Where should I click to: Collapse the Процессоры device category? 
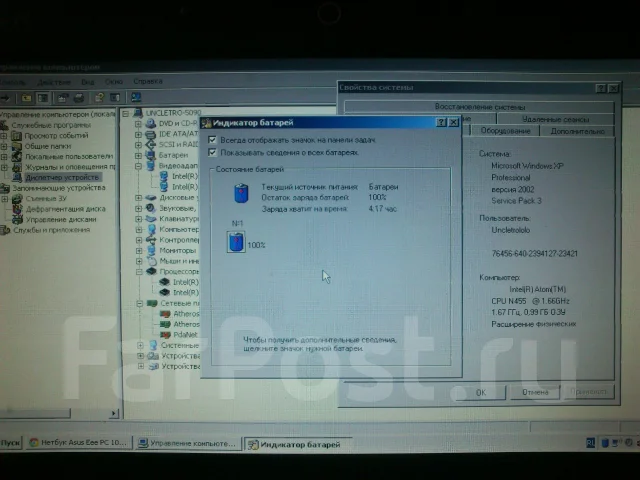click(139, 271)
